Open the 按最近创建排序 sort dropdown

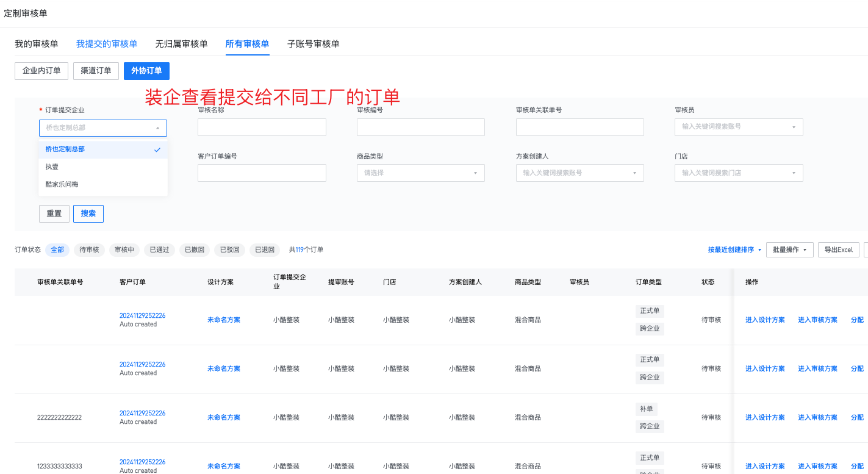[x=734, y=250]
